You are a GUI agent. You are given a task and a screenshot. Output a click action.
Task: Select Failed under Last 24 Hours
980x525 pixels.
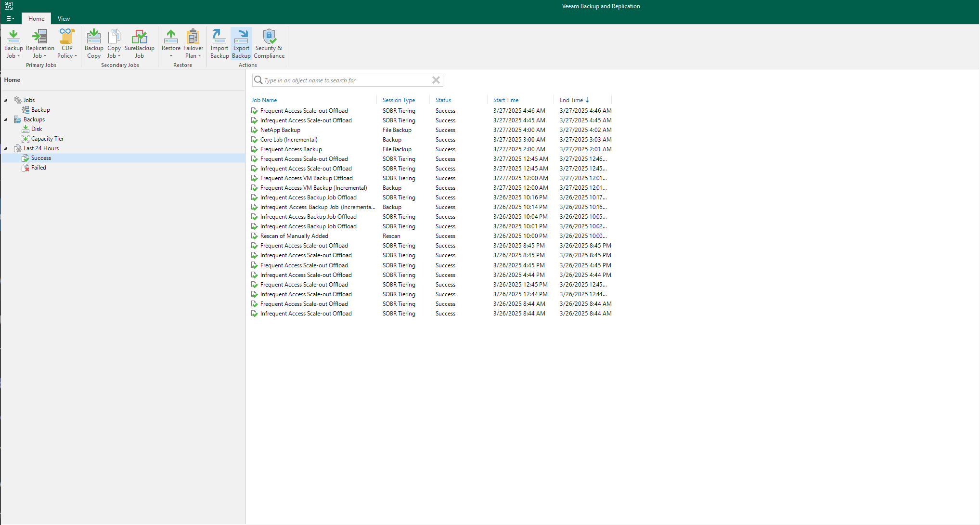pyautogui.click(x=39, y=168)
